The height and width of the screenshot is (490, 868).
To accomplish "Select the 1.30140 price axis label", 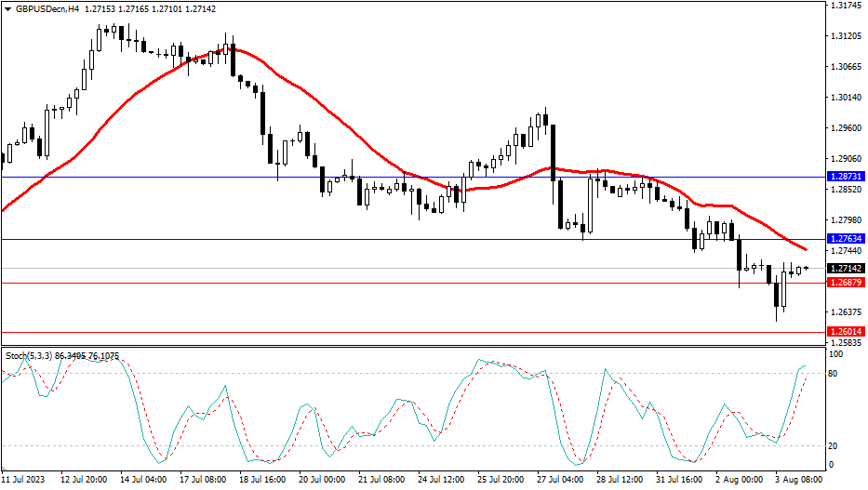I will [x=846, y=97].
